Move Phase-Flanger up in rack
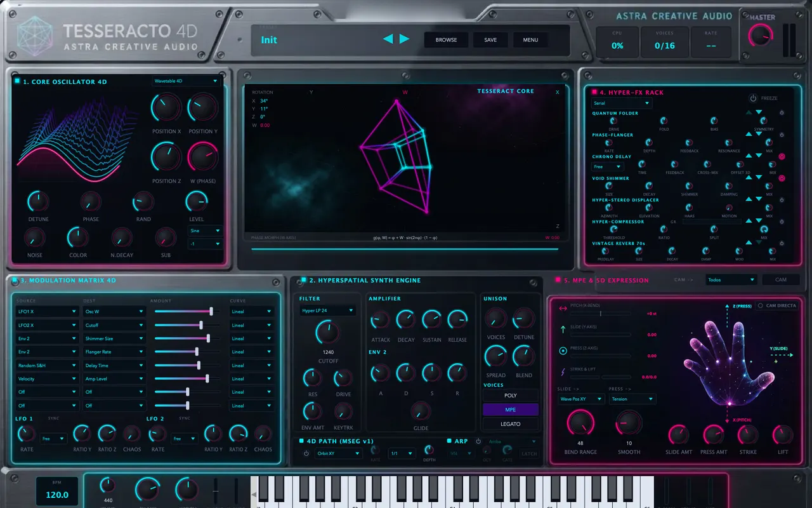 tap(749, 135)
